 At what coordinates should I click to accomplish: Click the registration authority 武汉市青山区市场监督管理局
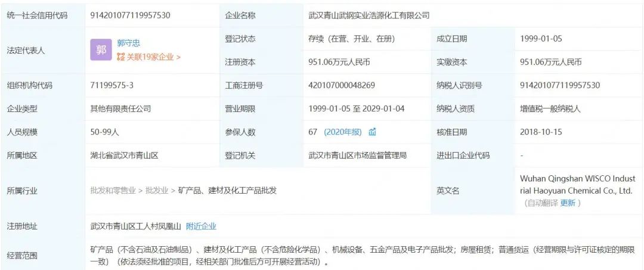357,155
